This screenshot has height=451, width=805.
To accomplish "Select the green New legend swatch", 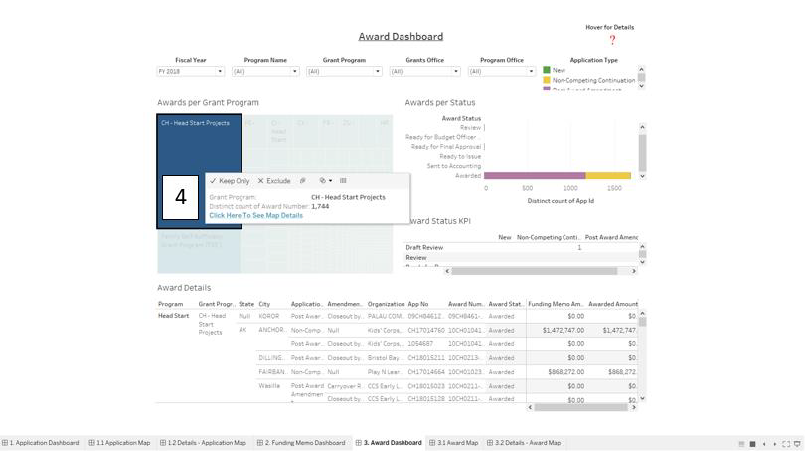I will coord(547,71).
